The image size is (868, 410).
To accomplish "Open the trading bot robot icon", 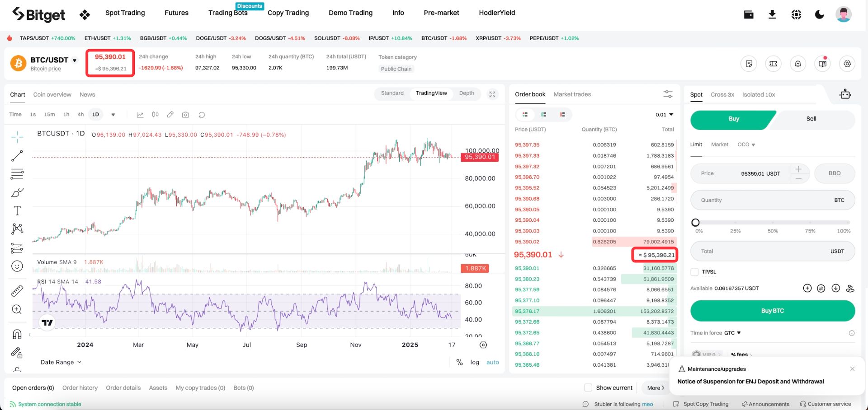I will (845, 94).
